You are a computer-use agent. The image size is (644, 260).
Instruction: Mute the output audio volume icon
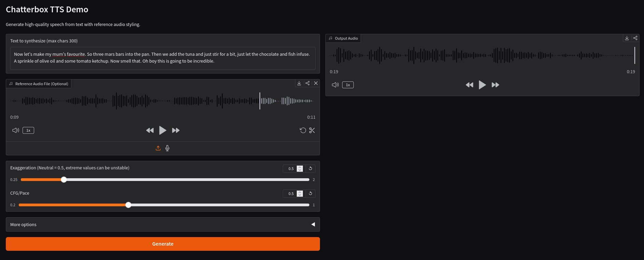(x=335, y=85)
